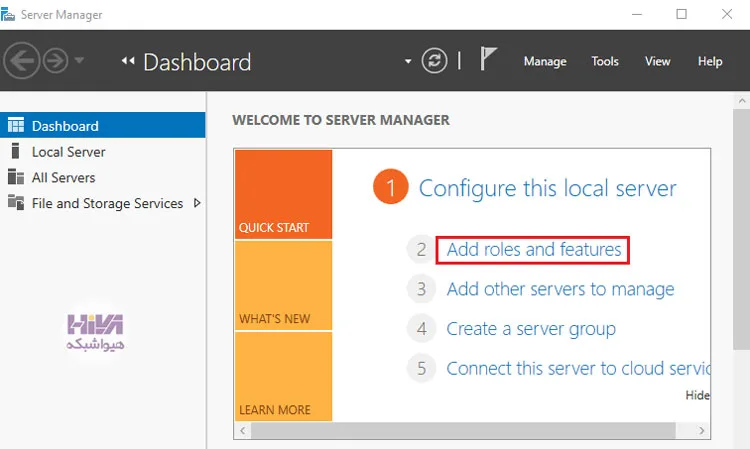
Task: Click the Local Server icon
Action: coord(15,151)
